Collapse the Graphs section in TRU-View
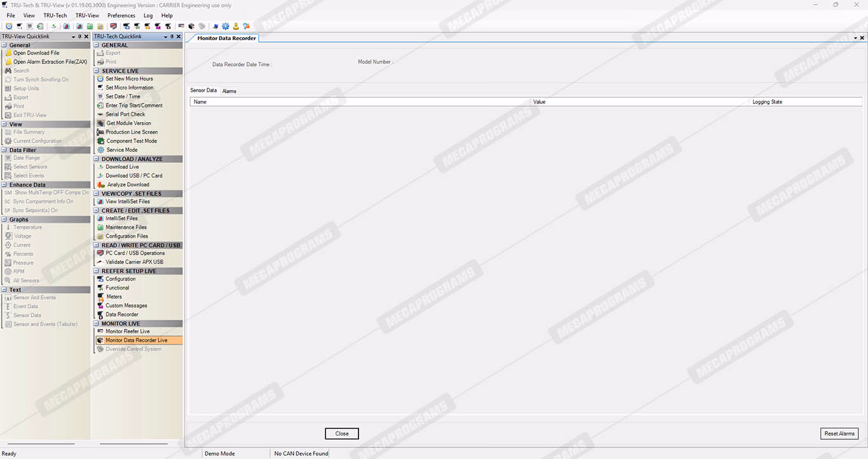The image size is (868, 459). [x=4, y=220]
